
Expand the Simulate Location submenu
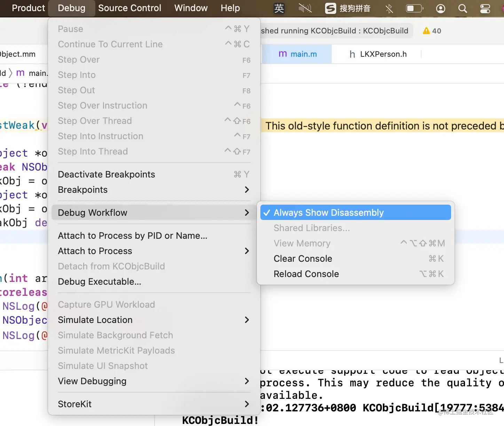(247, 320)
